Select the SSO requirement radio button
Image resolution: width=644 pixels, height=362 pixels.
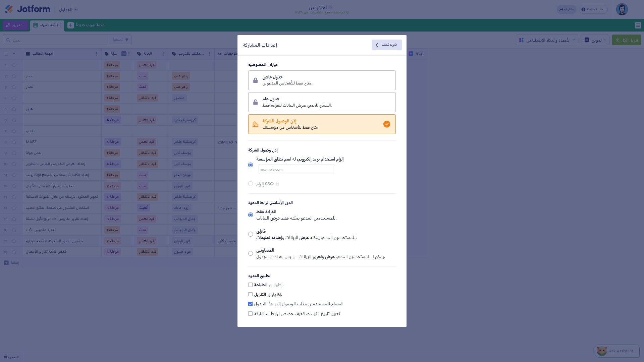[x=251, y=184]
